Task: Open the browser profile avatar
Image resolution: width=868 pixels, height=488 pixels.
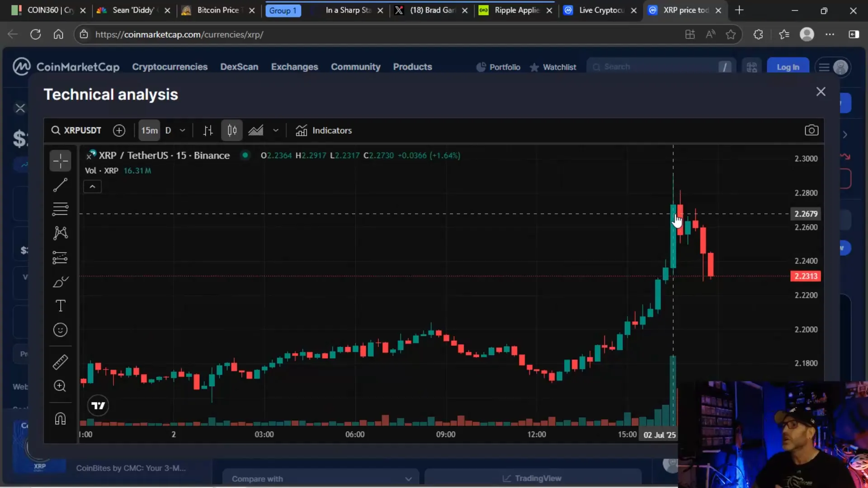Action: (x=807, y=34)
